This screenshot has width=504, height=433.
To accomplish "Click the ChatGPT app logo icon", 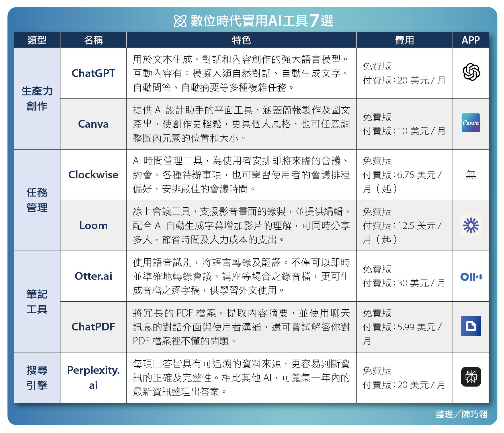I will click(471, 72).
